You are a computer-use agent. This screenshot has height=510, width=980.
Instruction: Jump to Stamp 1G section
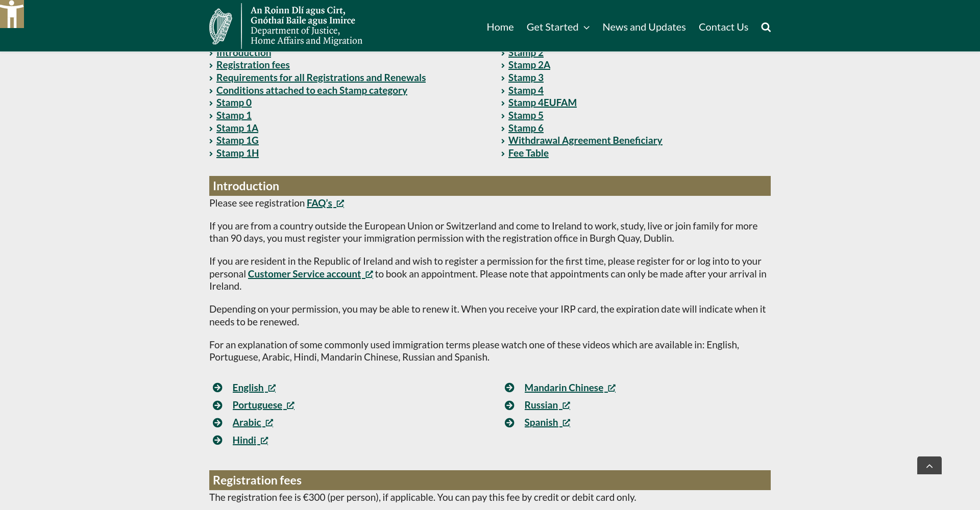click(237, 140)
